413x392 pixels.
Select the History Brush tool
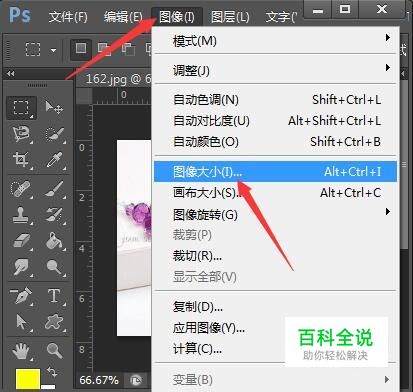(x=54, y=214)
